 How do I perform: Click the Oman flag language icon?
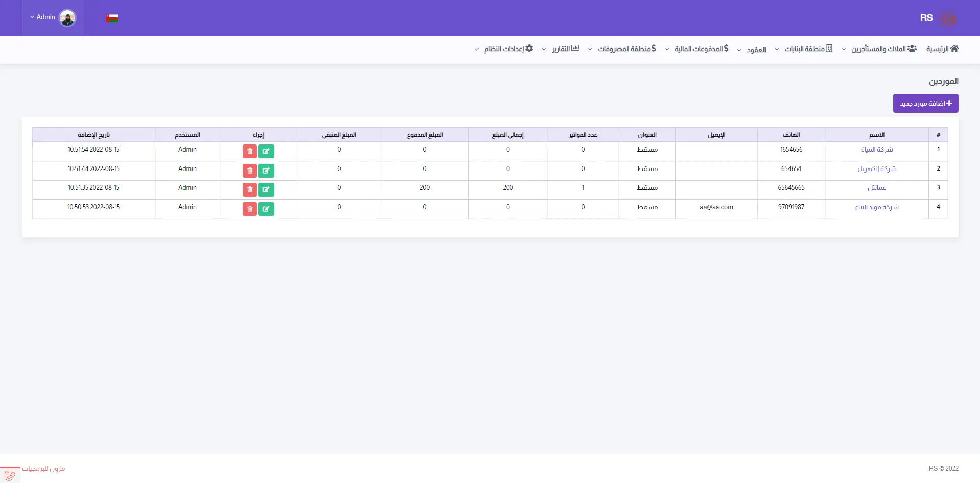112,18
